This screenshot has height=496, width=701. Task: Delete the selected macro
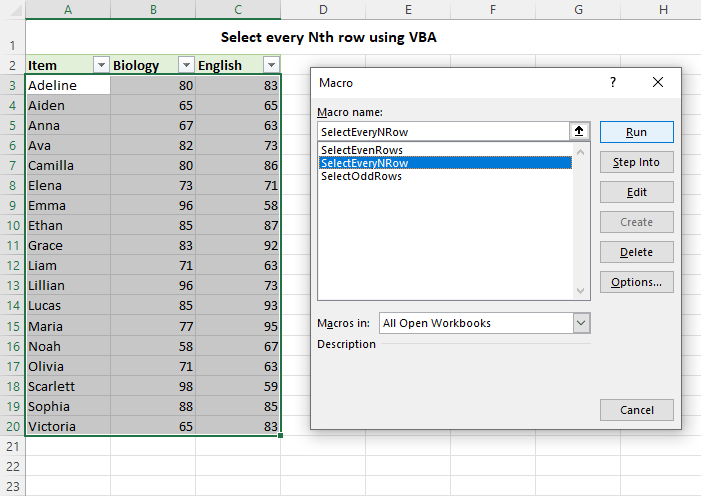[x=636, y=252]
